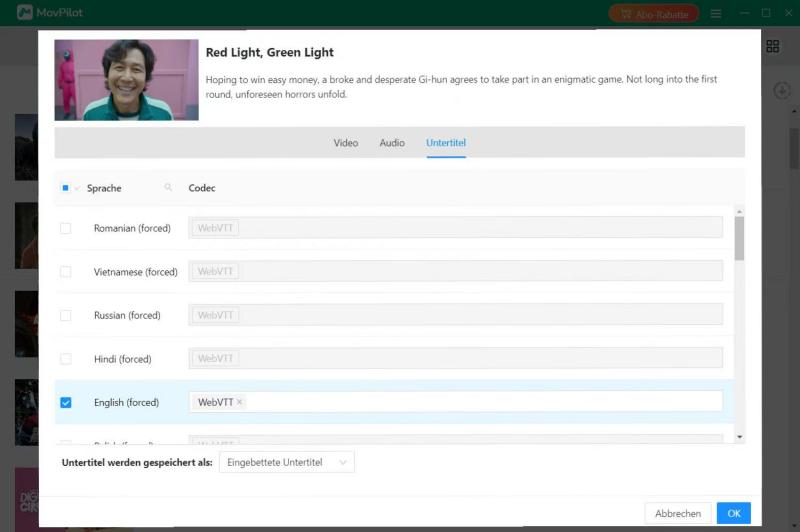Image resolution: width=800 pixels, height=532 pixels.
Task: Confirm with the OK button
Action: click(734, 513)
